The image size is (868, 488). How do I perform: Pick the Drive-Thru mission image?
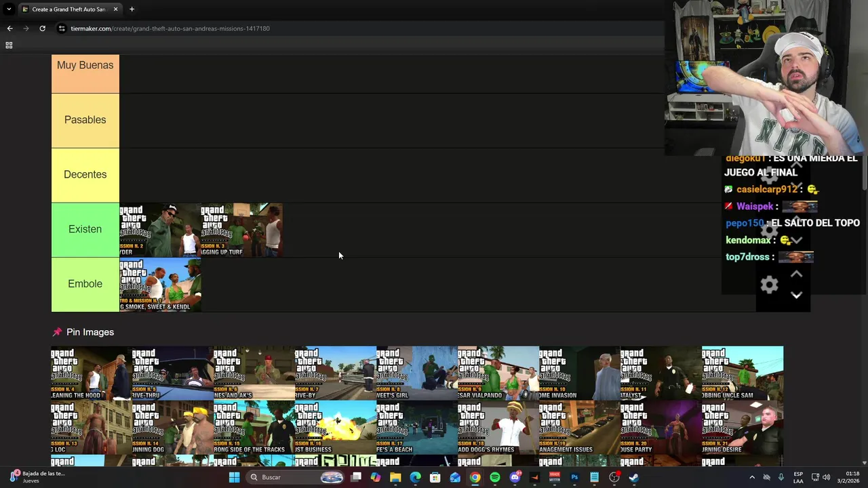point(173,373)
